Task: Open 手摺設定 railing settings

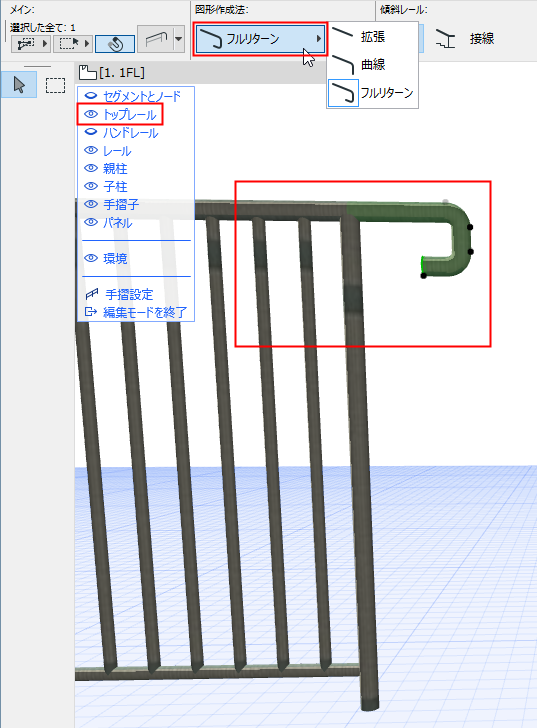Action: coord(129,294)
